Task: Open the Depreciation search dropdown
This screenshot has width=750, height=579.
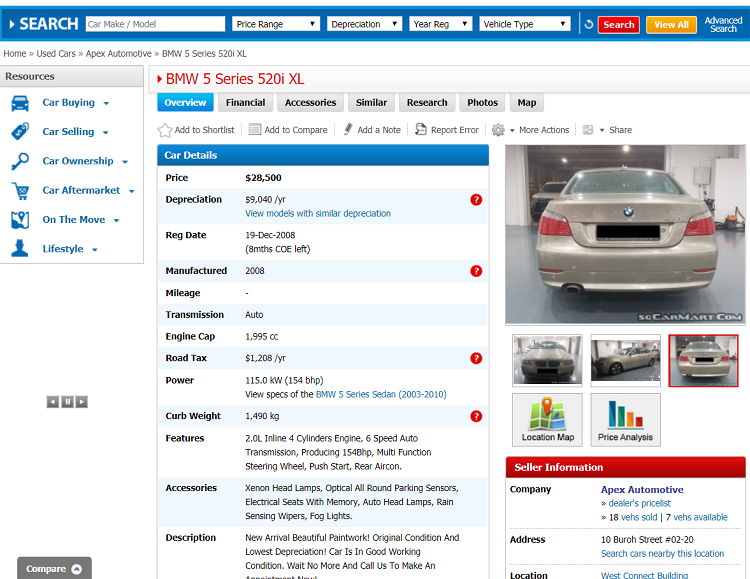Action: click(x=364, y=24)
